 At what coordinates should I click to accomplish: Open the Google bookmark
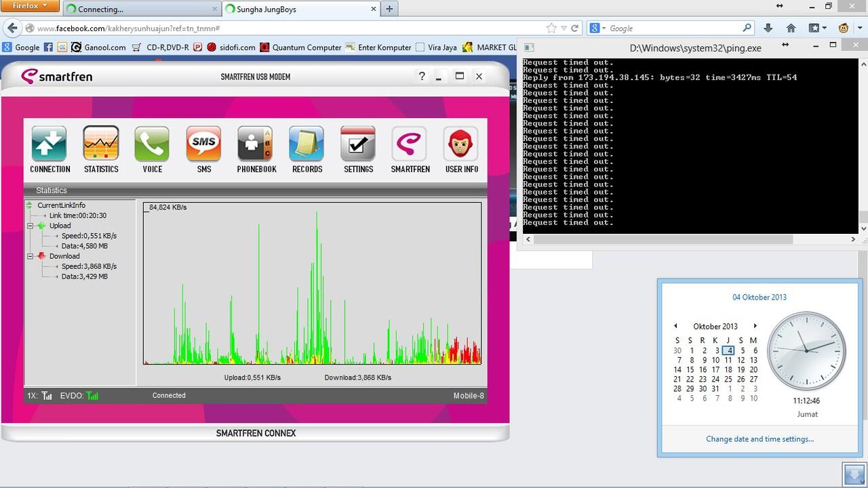[x=21, y=47]
